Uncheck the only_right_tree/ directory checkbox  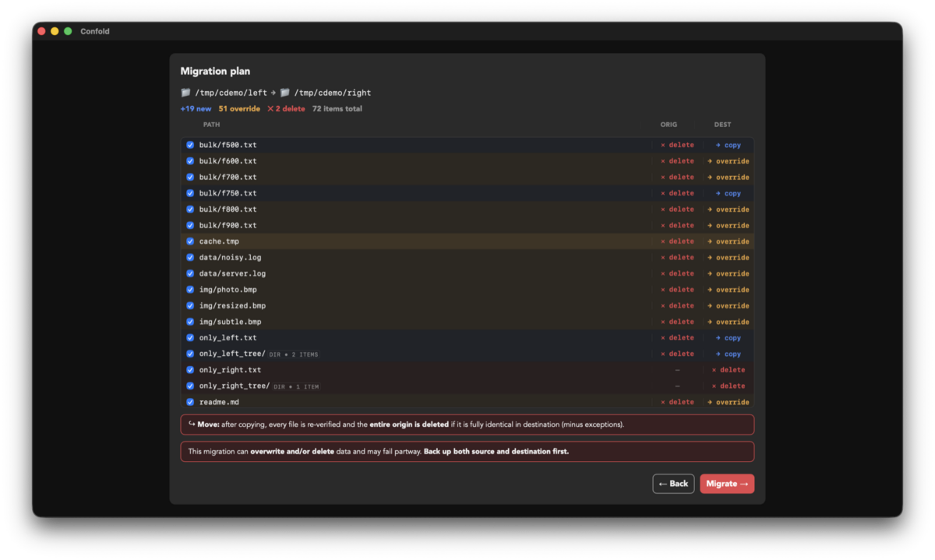[190, 386]
